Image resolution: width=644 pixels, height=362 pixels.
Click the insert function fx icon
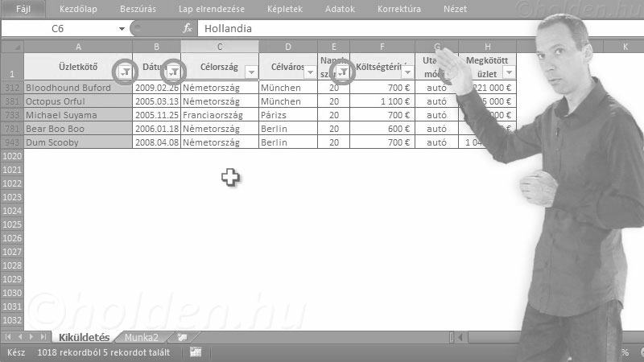[x=188, y=28]
